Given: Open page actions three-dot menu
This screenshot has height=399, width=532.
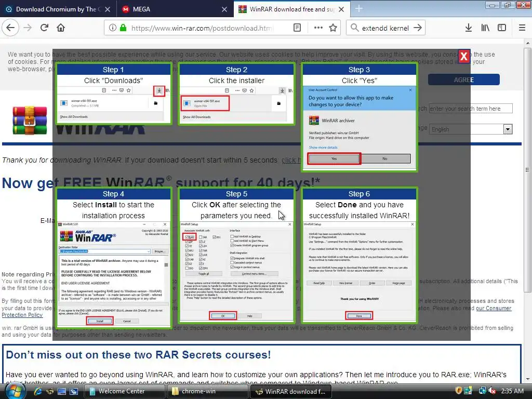Looking at the screenshot, I should (x=318, y=28).
